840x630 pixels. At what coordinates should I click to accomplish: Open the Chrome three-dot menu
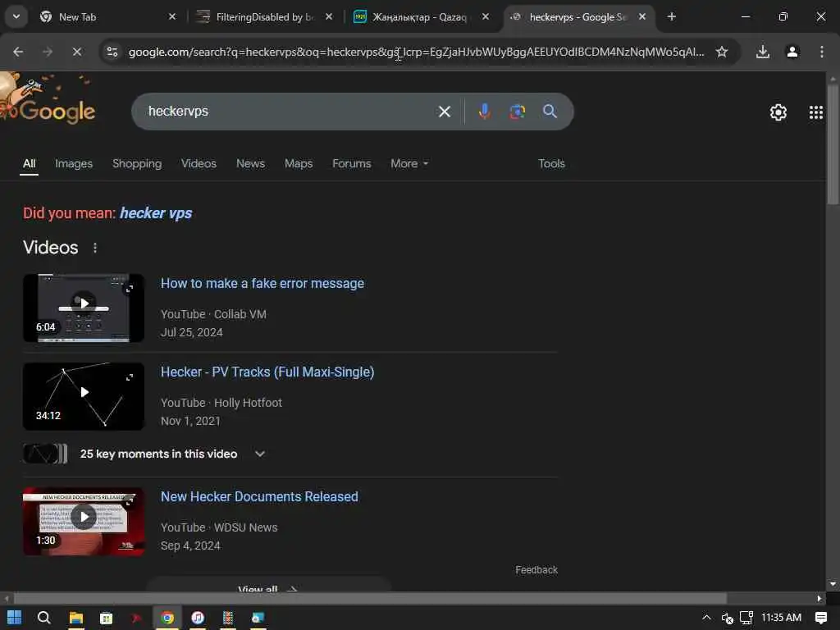click(821, 52)
